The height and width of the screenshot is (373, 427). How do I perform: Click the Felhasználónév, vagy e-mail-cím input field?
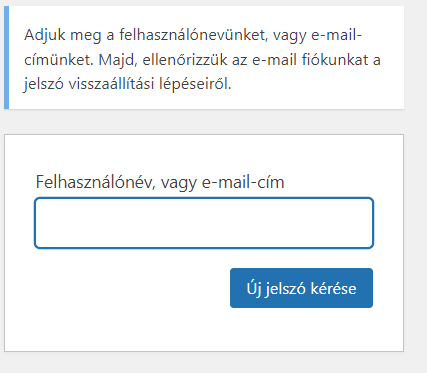(x=204, y=223)
